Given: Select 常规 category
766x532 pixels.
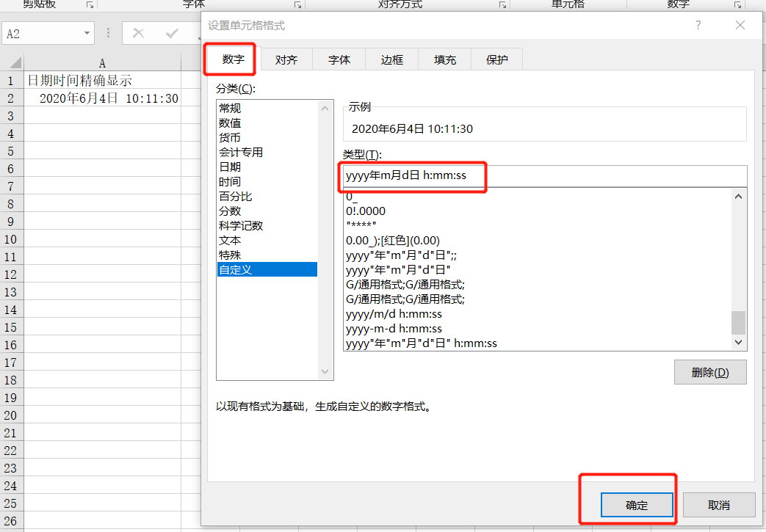Looking at the screenshot, I should click(267, 109).
